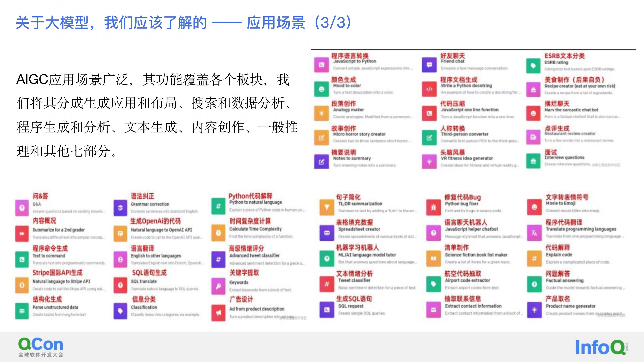The image size is (644, 362).
Task: Click the ESRB rating tag icon
Action: point(533,66)
